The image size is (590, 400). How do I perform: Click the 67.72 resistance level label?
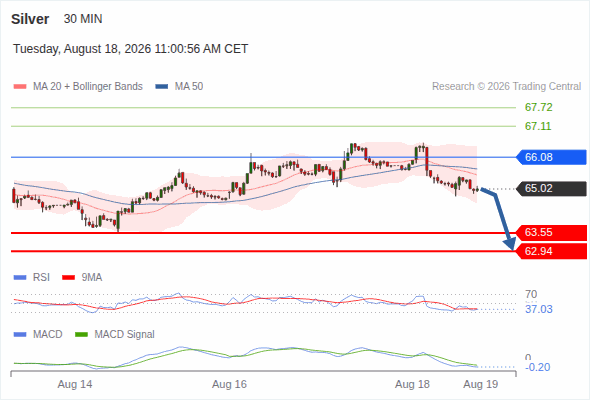539,108
